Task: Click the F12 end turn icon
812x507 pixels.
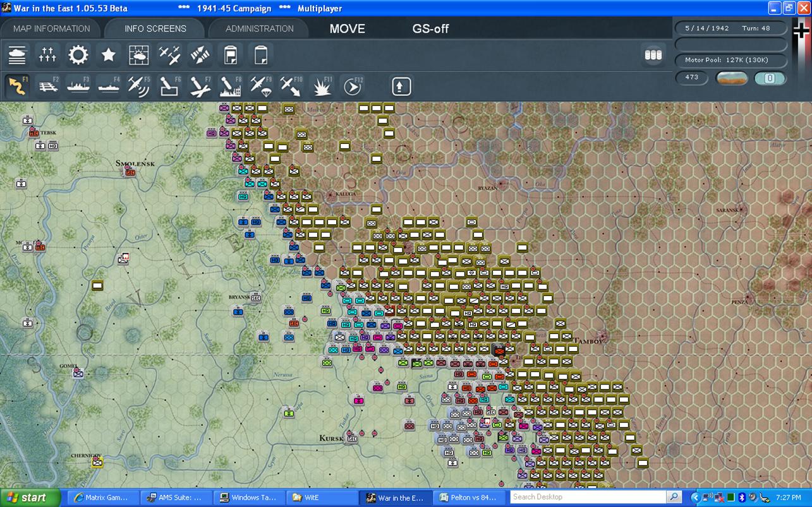Action: (x=352, y=85)
